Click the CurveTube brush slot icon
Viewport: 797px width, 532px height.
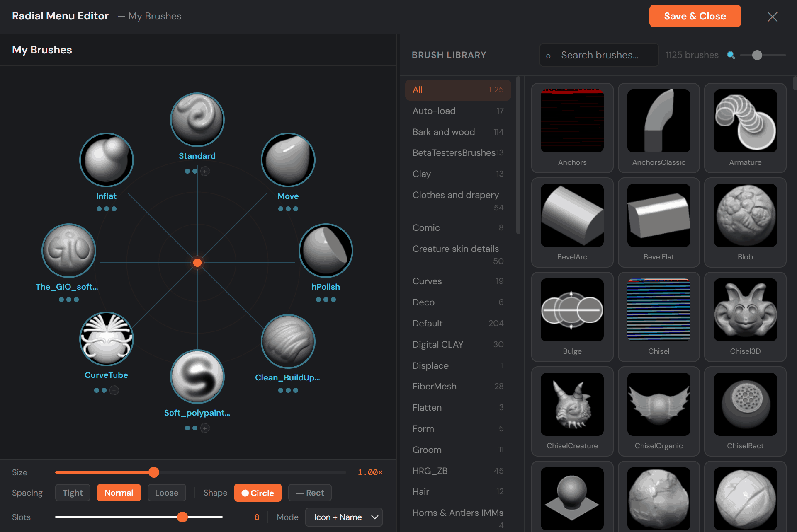pyautogui.click(x=107, y=339)
